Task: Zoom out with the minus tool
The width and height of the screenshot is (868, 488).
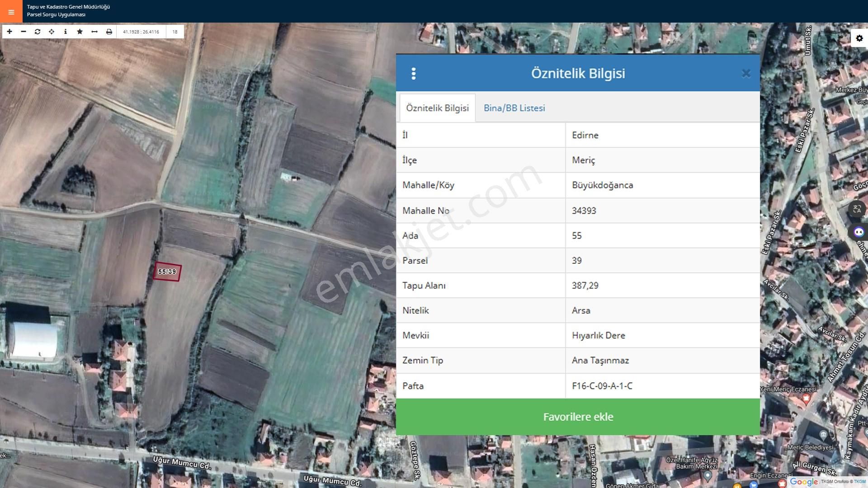Action: pyautogui.click(x=24, y=32)
